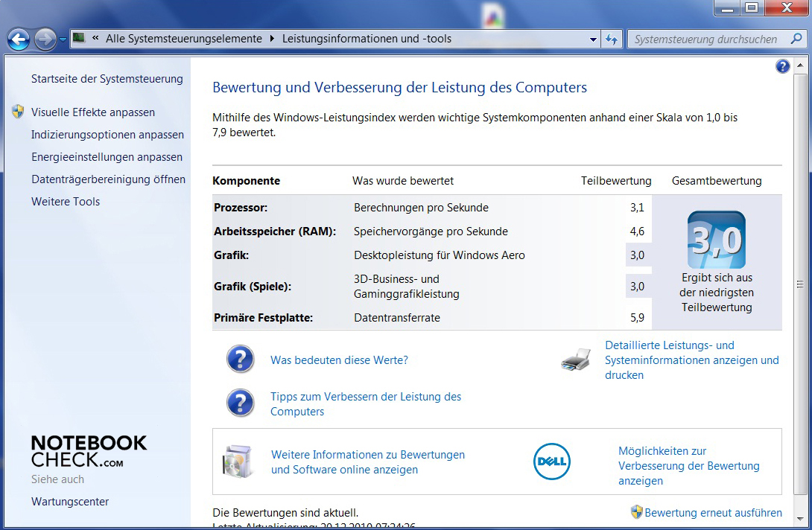Open recent pages dropdown next to forward button
The height and width of the screenshot is (530, 812).
(63, 39)
